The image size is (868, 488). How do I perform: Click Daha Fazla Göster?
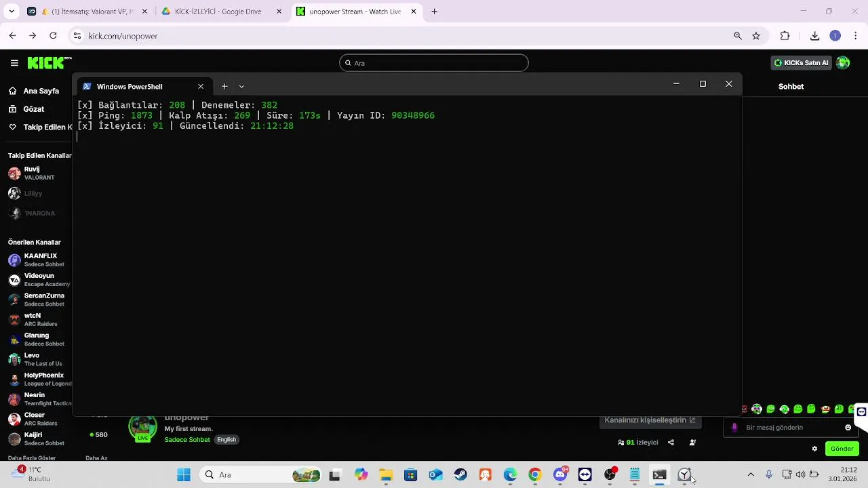(x=32, y=458)
